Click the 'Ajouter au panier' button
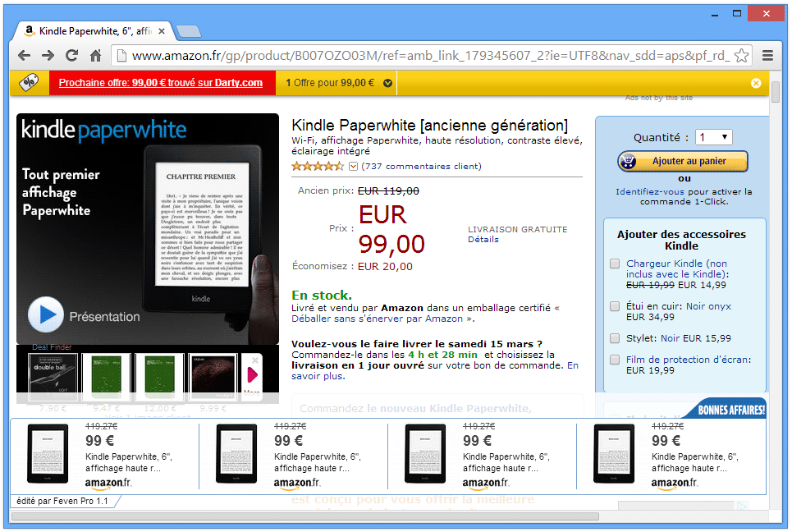The image size is (792, 532). [682, 161]
